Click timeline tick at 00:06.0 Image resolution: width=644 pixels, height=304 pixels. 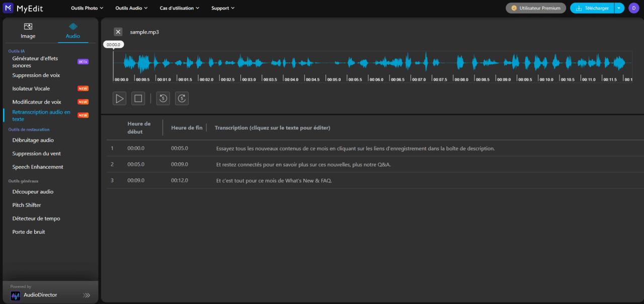[x=376, y=79]
